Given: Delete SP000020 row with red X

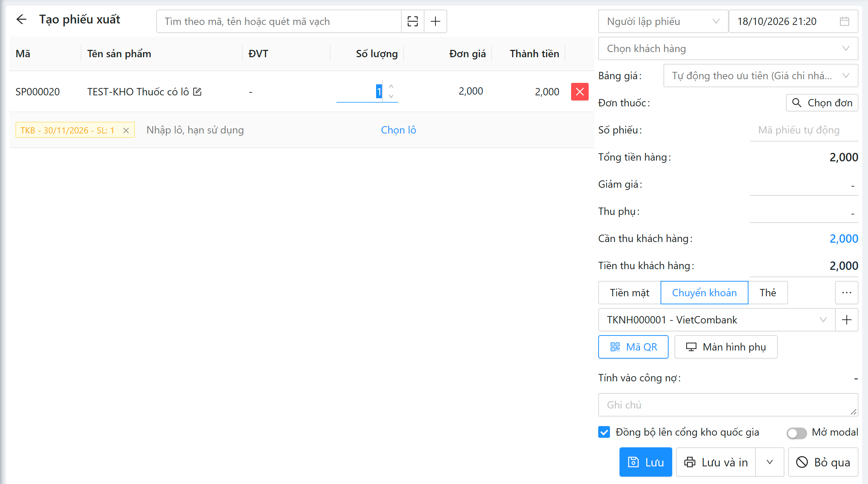Looking at the screenshot, I should click(580, 92).
